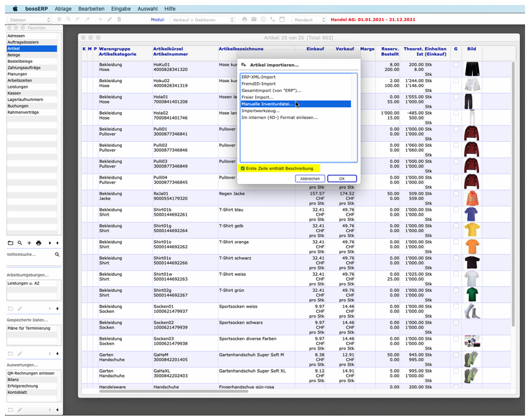The width and height of the screenshot is (530, 420).
Task: Open the Eingabe menu
Action: coord(121,9)
